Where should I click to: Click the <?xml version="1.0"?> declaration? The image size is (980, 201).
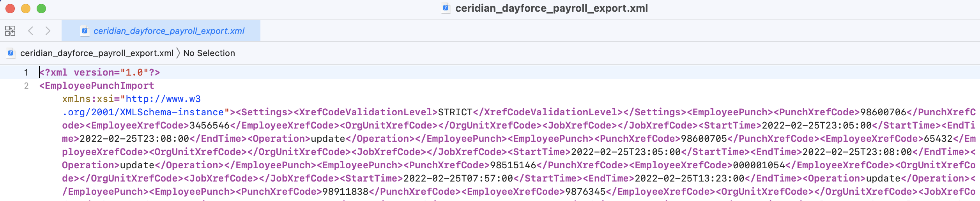(x=100, y=72)
